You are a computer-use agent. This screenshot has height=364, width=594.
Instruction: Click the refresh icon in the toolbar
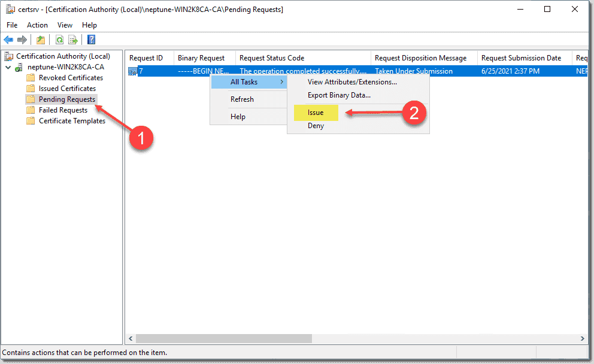point(60,40)
